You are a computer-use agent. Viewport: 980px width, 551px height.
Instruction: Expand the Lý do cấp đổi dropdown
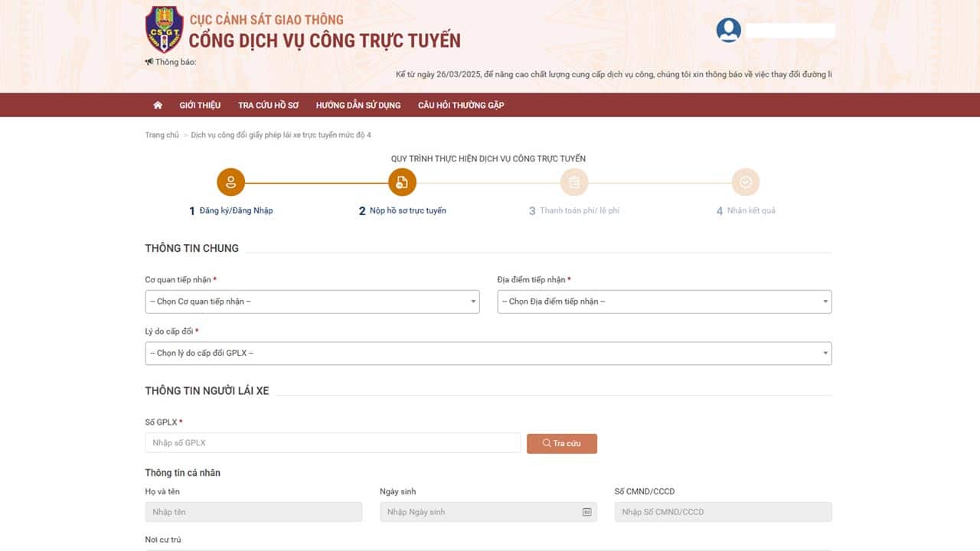pyautogui.click(x=488, y=353)
